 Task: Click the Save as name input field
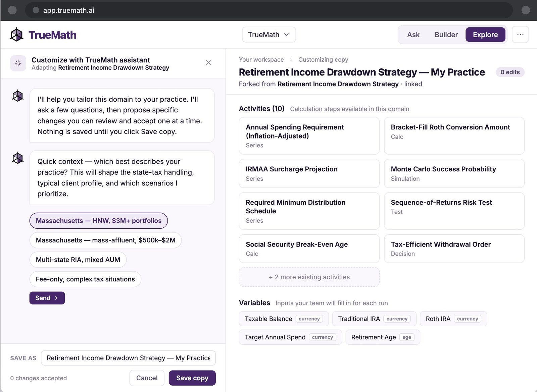click(128, 358)
